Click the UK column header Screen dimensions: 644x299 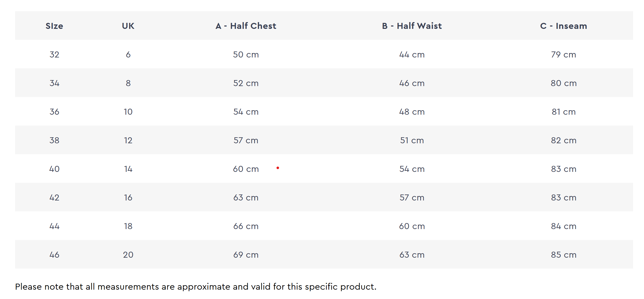coord(128,26)
